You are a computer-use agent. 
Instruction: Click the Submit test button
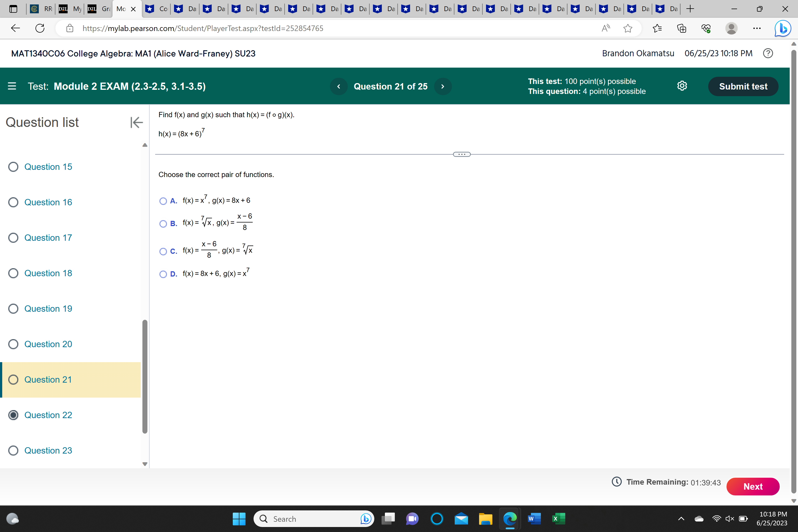[743, 86]
